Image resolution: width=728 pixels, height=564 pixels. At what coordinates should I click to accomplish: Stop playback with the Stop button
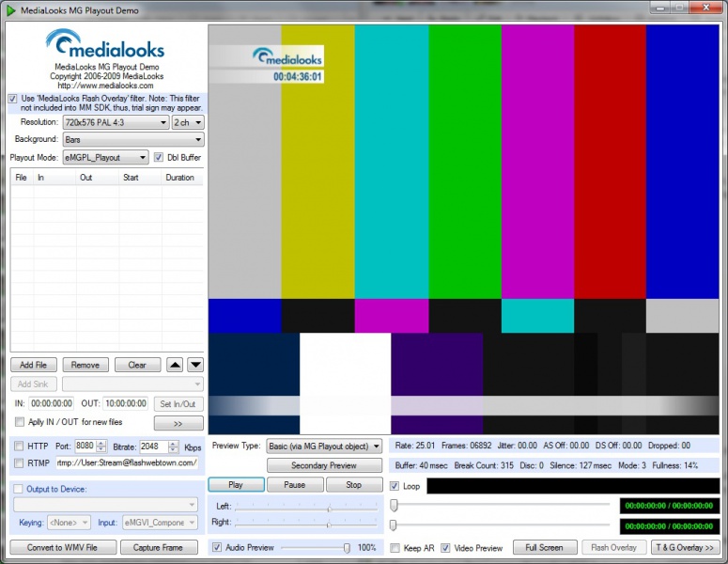click(354, 484)
